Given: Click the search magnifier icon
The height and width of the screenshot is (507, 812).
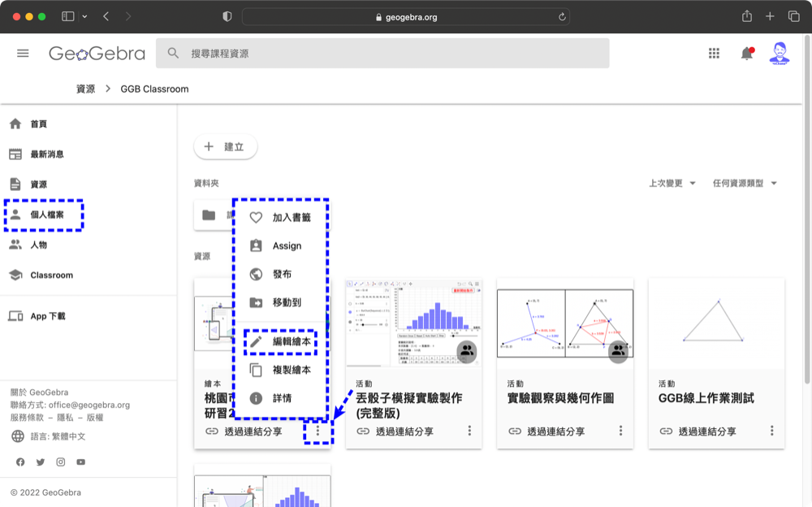Looking at the screenshot, I should coord(173,54).
